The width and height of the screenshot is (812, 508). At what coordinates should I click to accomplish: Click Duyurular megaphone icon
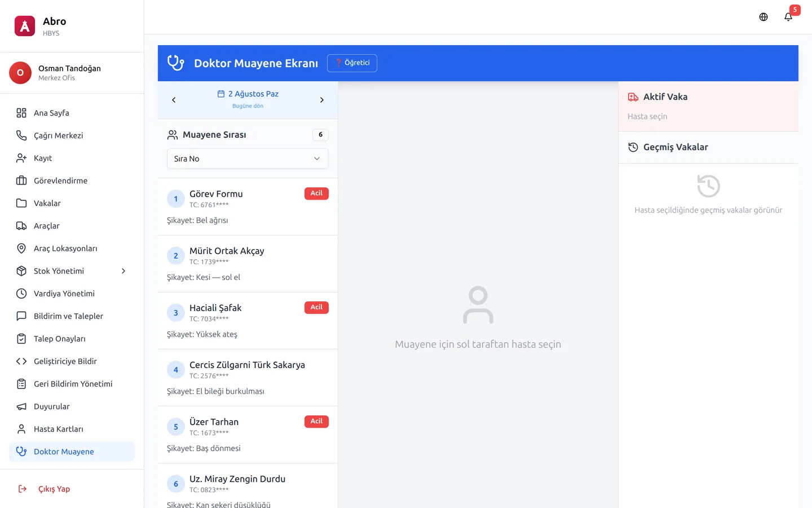pyautogui.click(x=21, y=406)
